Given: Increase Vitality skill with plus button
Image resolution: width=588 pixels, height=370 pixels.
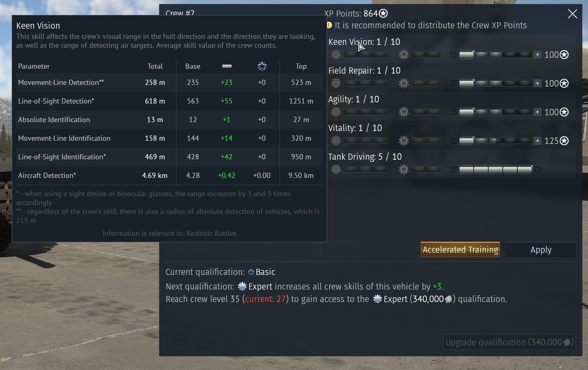Looking at the screenshot, I should (538, 141).
